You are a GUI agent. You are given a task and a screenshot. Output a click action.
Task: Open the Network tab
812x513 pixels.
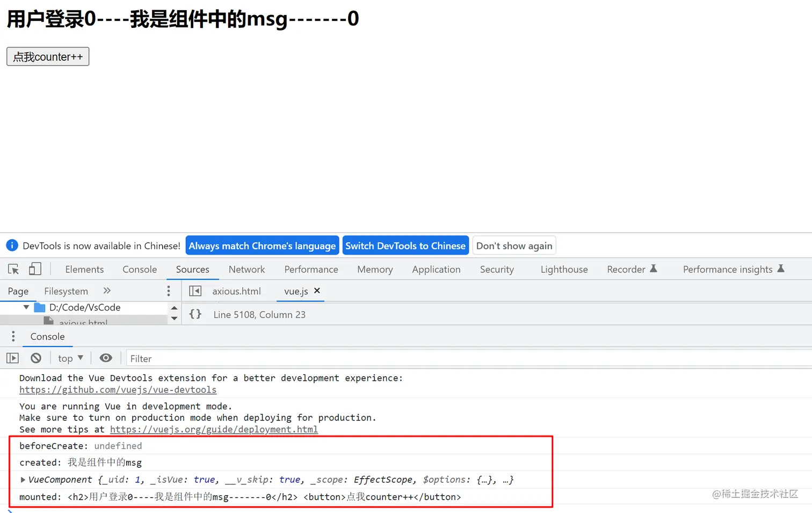tap(247, 269)
